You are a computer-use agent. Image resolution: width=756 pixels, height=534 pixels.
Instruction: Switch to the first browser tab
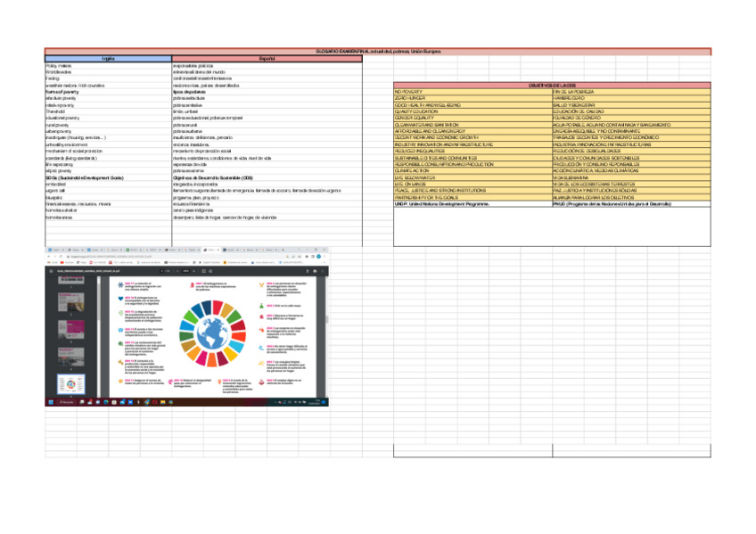click(55, 249)
